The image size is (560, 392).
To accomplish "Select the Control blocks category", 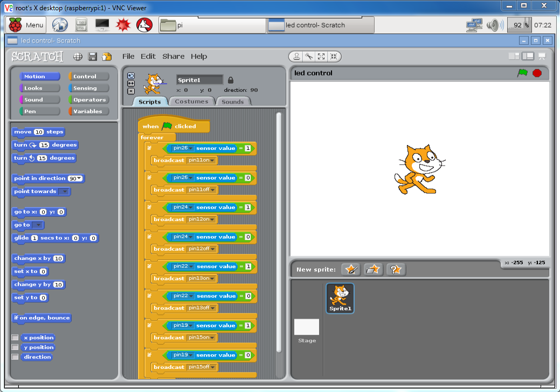I will point(89,77).
